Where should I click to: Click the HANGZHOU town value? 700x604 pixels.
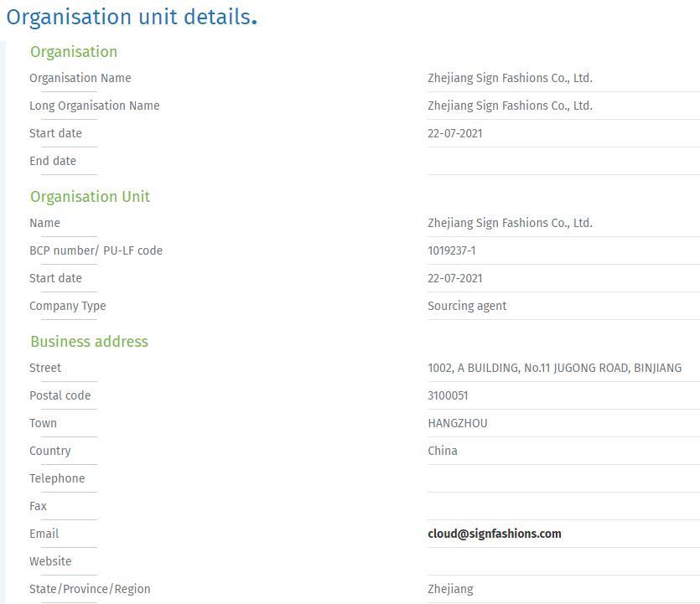pos(457,423)
